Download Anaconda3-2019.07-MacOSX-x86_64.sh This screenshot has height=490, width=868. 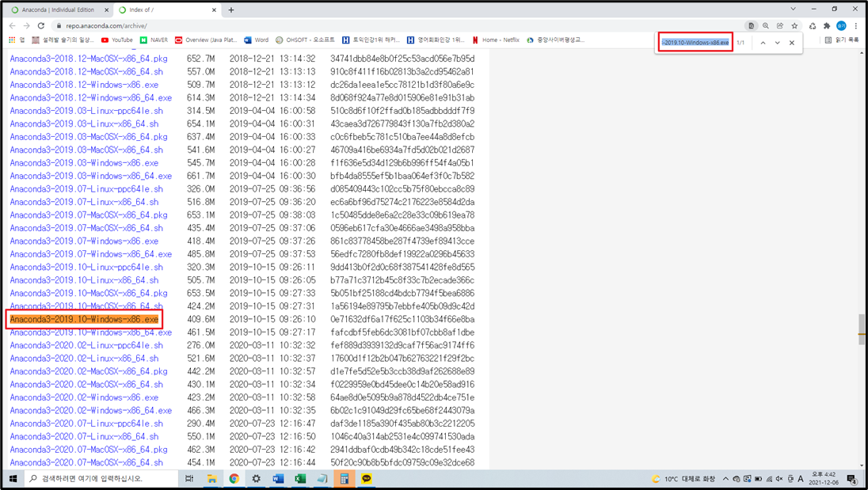coord(86,228)
